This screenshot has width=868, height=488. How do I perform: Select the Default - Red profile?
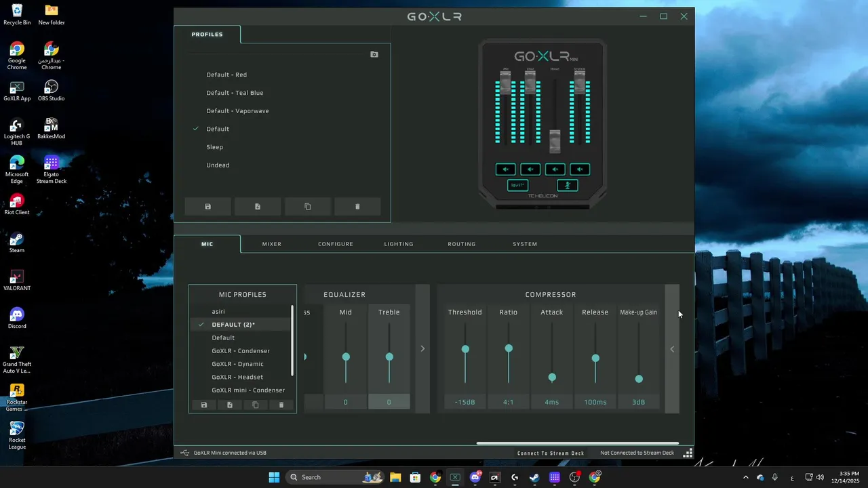(x=226, y=75)
